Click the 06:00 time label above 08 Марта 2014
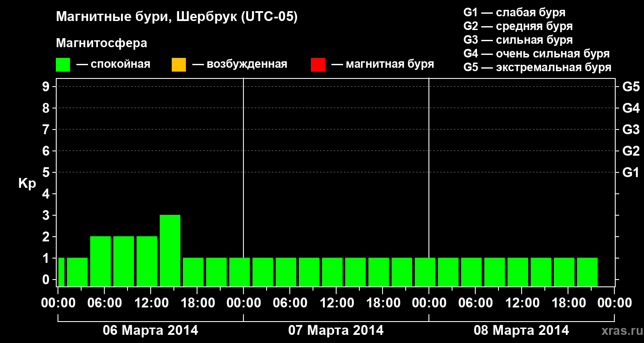The height and width of the screenshot is (343, 644). click(475, 303)
